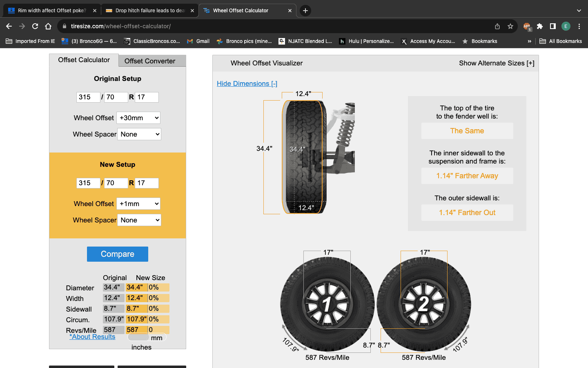Edit Original Setup tire width 315 field

click(x=88, y=97)
